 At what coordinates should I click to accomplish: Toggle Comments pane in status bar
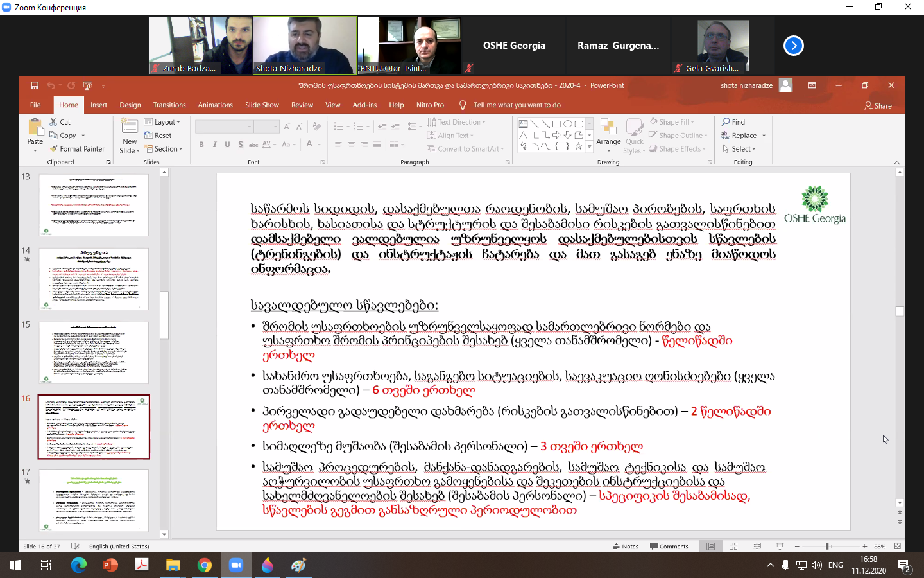[669, 547]
